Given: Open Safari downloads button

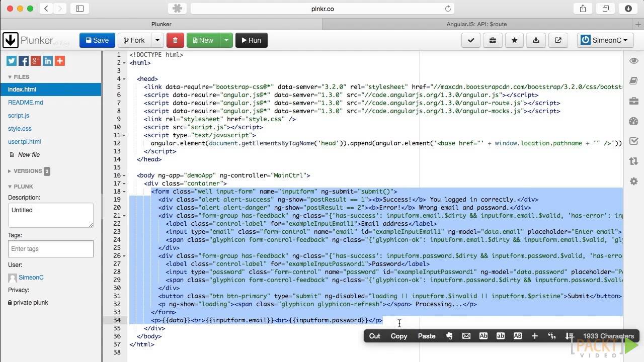Looking at the screenshot, I should [x=628, y=9].
